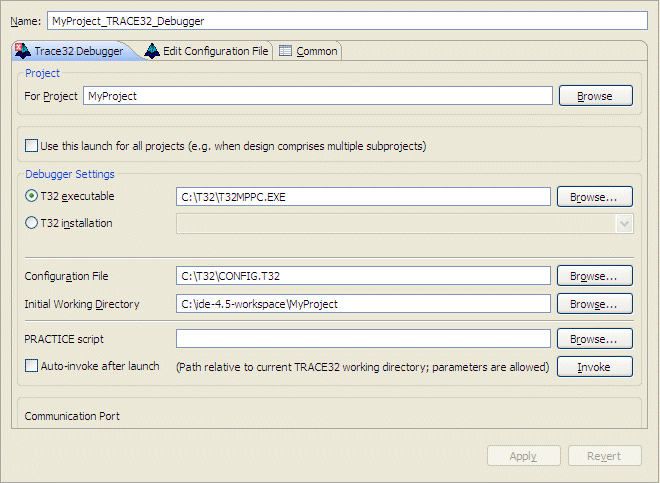Viewport: 660px width, 483px height.
Task: Click the empty PRACTICE script field
Action: pos(363,339)
